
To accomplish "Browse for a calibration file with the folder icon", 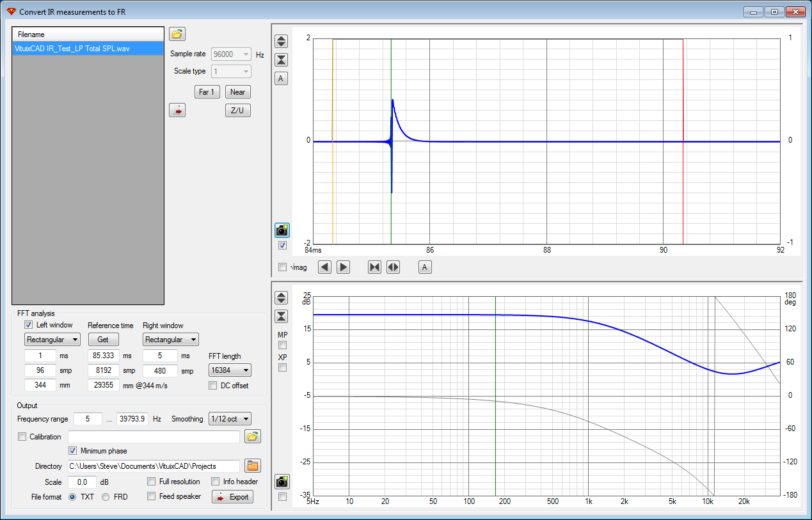I will tap(253, 437).
